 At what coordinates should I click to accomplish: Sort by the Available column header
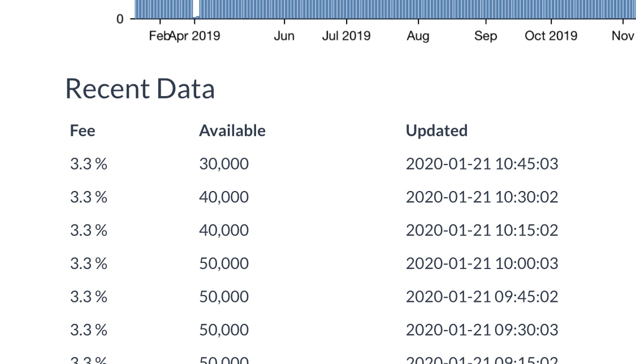(x=232, y=131)
